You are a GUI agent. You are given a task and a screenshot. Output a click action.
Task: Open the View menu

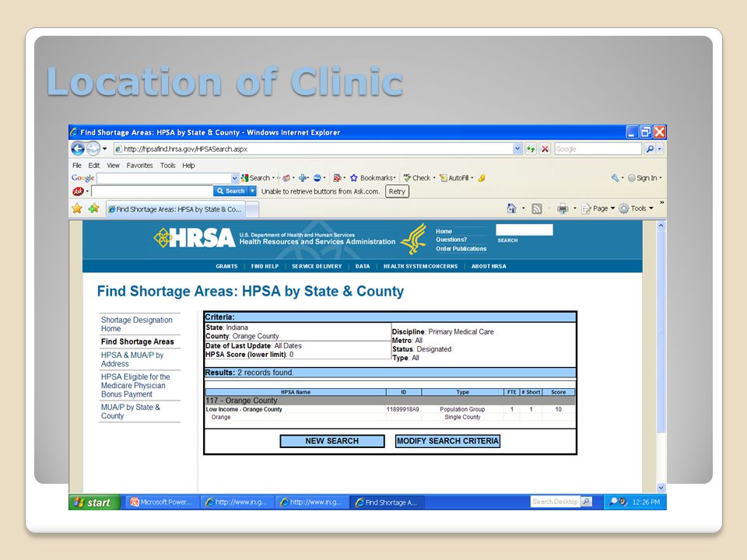pos(113,166)
